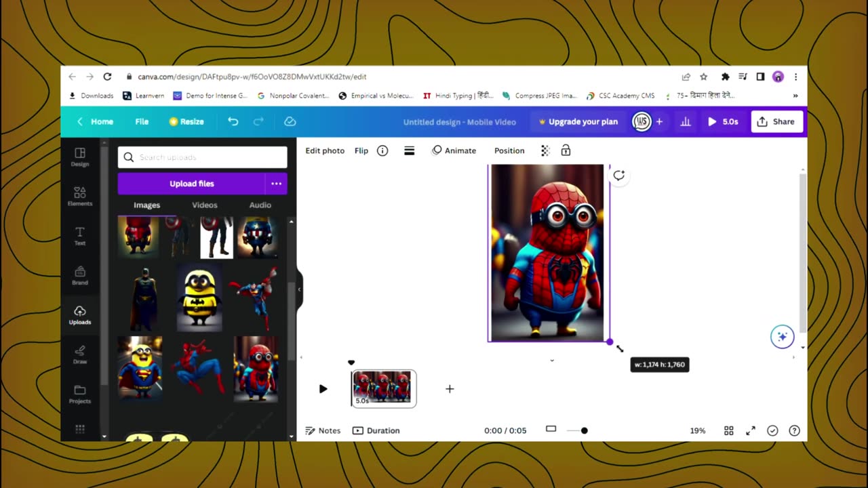Enter fullscreen presentation mode

pos(751,430)
